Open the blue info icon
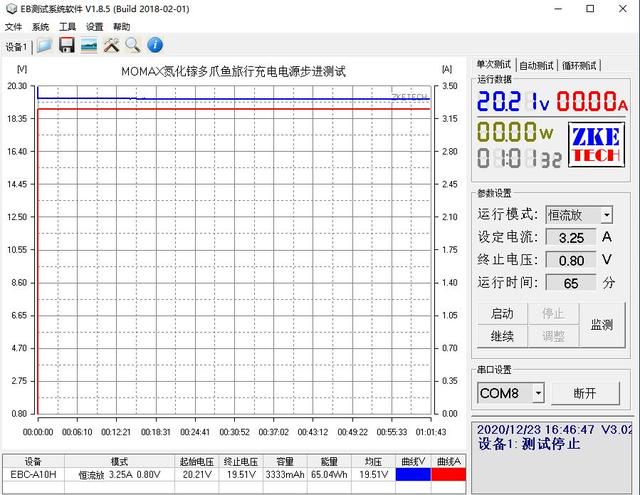Screen dimensions: 640x495 [x=155, y=45]
